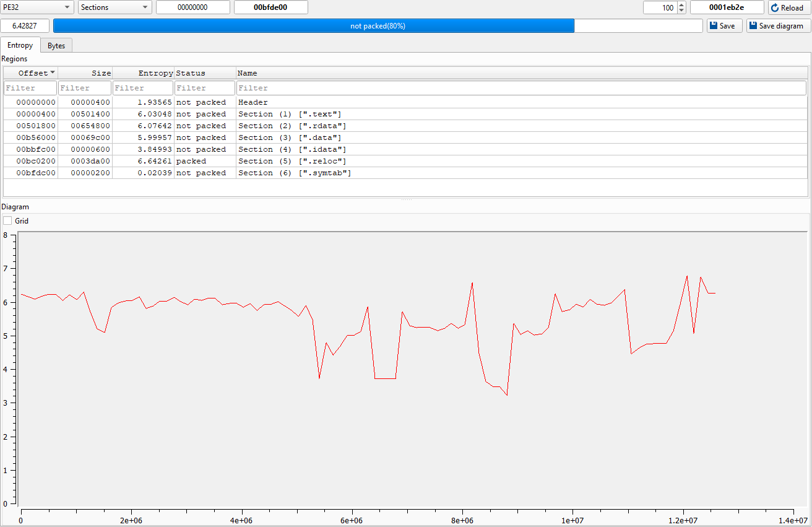Switch to the Bytes tab

(56, 46)
